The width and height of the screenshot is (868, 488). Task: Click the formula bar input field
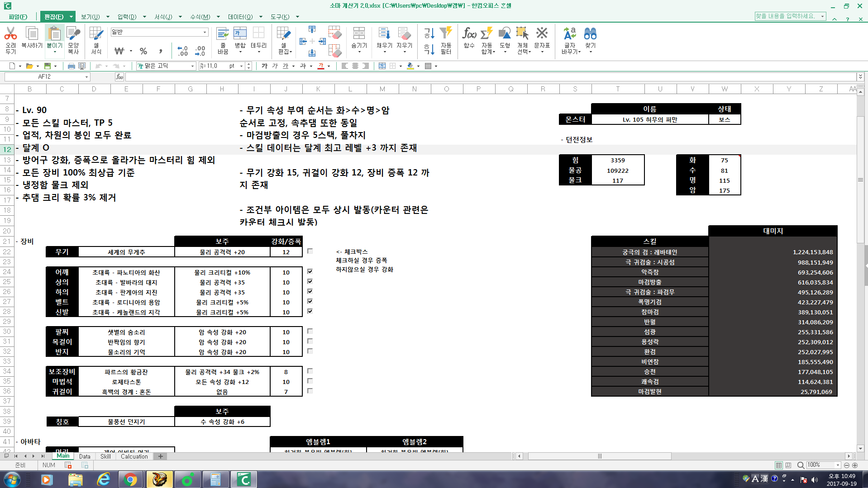pos(491,77)
